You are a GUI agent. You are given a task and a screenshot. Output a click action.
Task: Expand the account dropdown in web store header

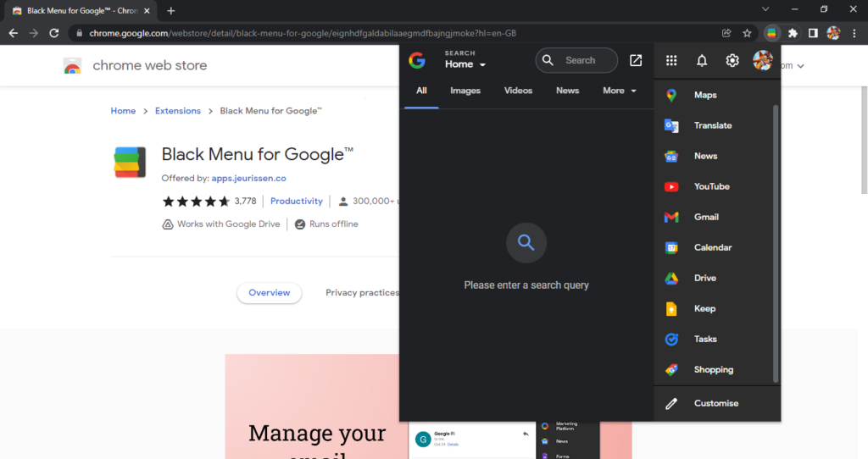coord(800,66)
